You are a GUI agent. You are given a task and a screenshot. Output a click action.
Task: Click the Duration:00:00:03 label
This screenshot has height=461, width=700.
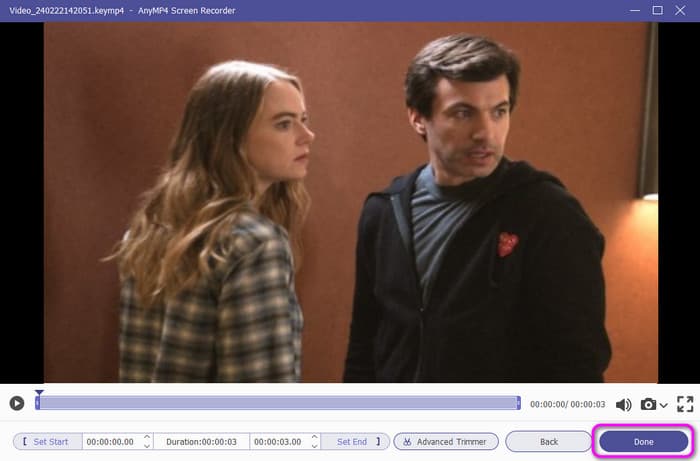tap(201, 441)
